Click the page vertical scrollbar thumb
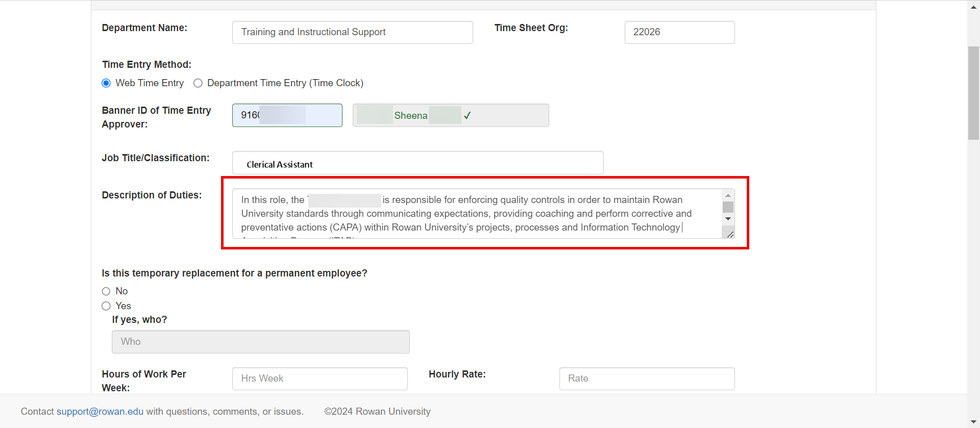This screenshot has width=980, height=428. tap(973, 93)
